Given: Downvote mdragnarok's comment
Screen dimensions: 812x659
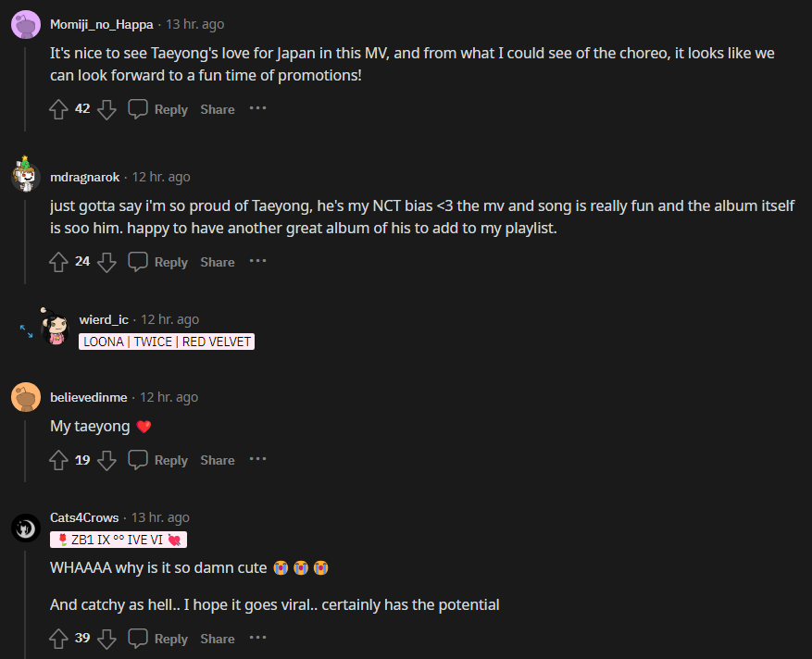Looking at the screenshot, I should pos(106,262).
